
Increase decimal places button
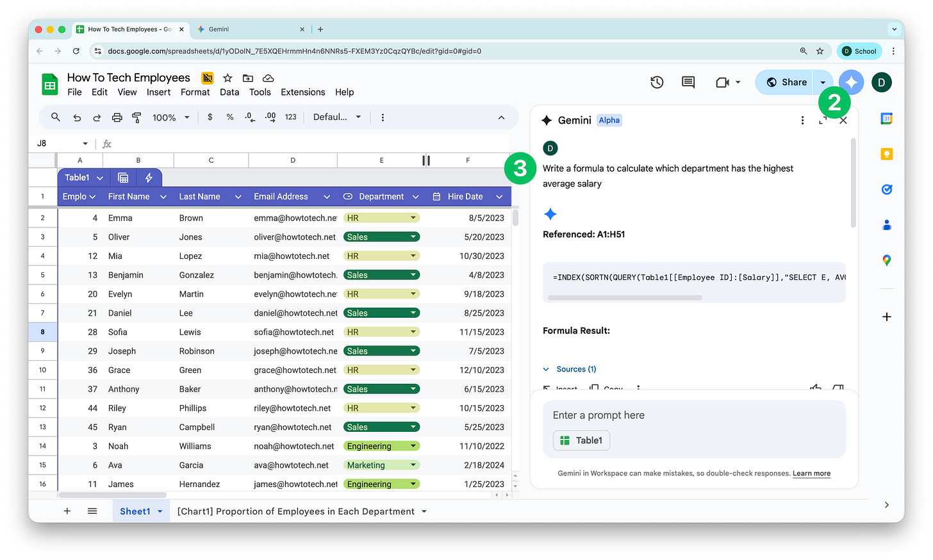[270, 117]
